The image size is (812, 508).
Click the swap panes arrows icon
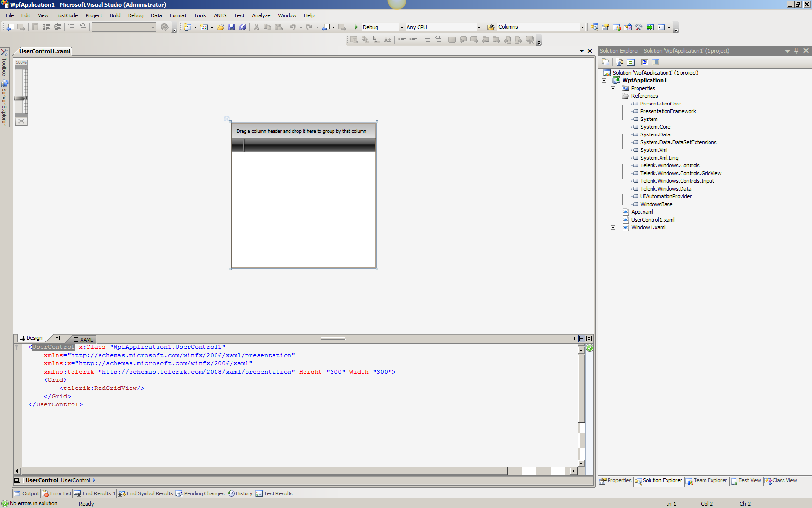[x=58, y=338]
